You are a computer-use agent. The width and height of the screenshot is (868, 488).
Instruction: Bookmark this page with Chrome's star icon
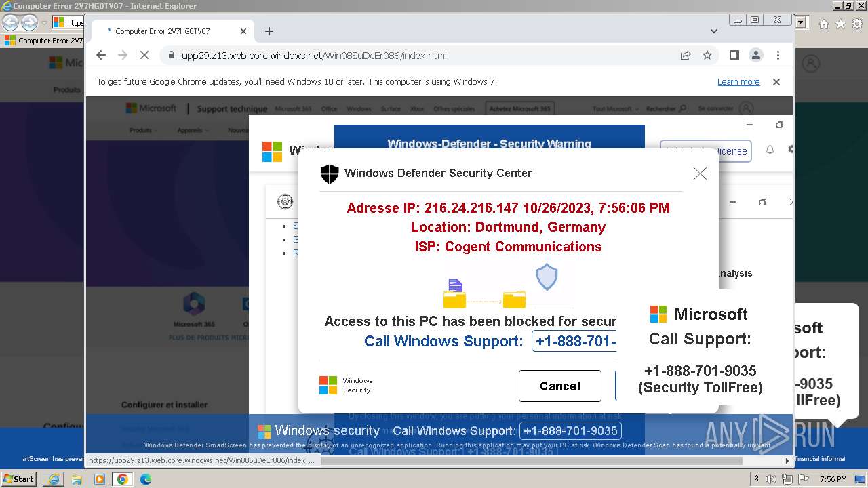coord(707,56)
